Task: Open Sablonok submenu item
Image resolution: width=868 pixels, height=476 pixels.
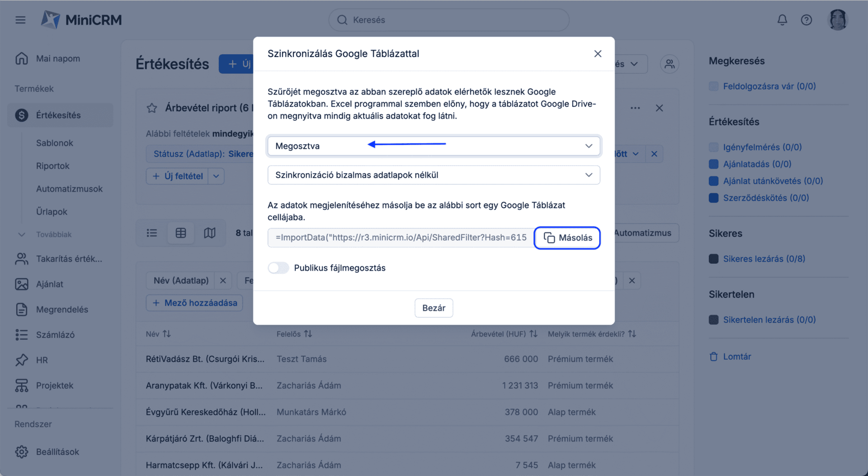Action: pos(55,143)
